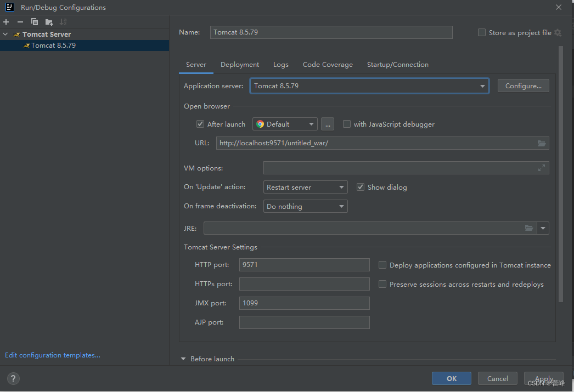The image size is (574, 392).
Task: Uncheck the After launch checkbox
Action: (x=200, y=124)
